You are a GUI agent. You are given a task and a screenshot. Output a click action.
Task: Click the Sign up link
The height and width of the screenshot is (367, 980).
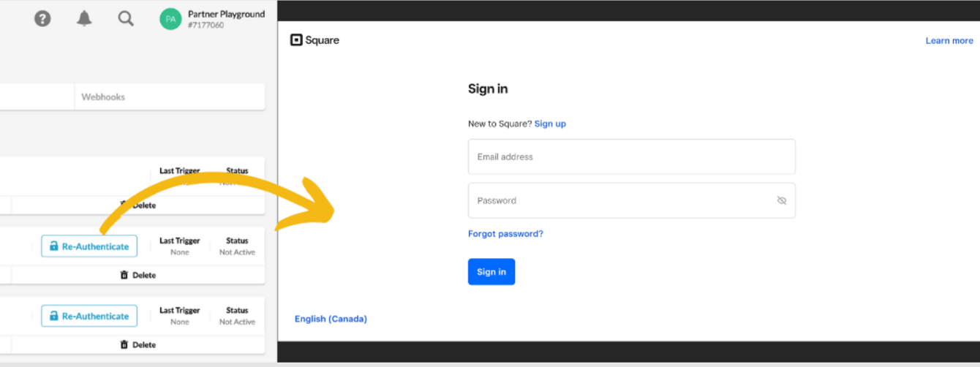tap(550, 124)
